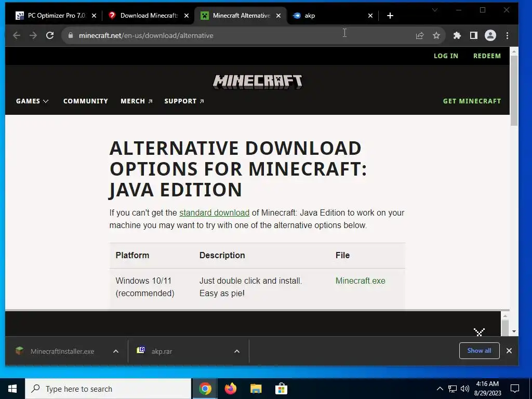Click the site lock icon in address bar
The width and height of the screenshot is (532, 399).
pyautogui.click(x=71, y=35)
